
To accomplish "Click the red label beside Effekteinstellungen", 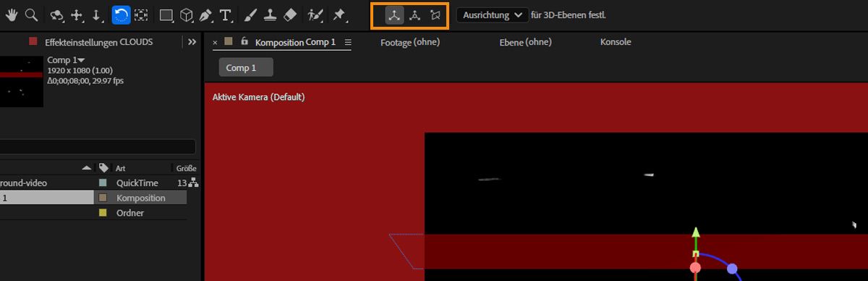I will coord(33,42).
